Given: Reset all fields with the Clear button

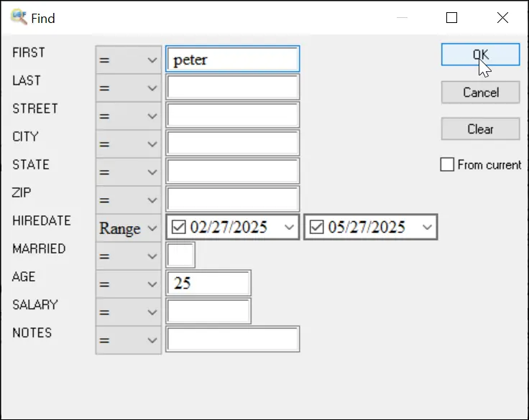Looking at the screenshot, I should pyautogui.click(x=480, y=129).
